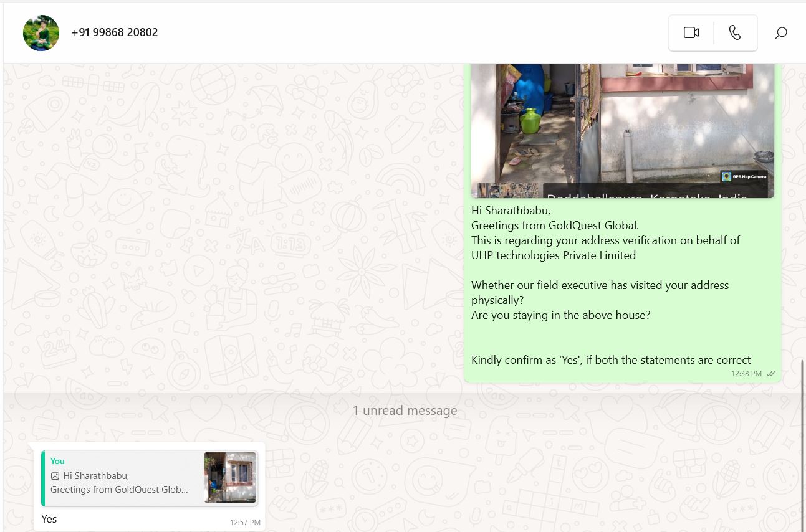This screenshot has width=806, height=532.
Task: Start a voice call with the contact
Action: tap(736, 32)
